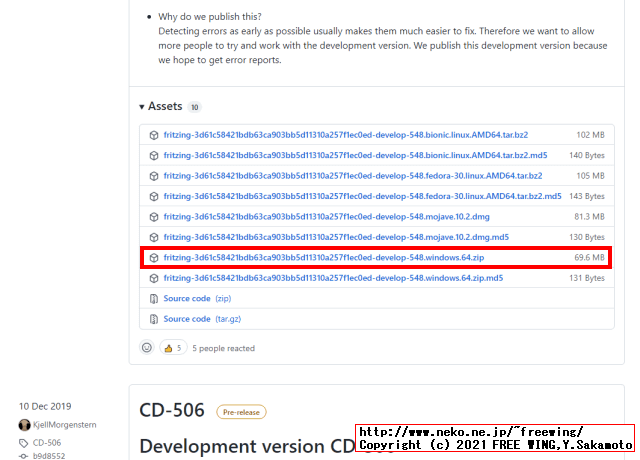Click the Pre-release label badge
Viewport: 640px width, 460px height.
coord(241,412)
